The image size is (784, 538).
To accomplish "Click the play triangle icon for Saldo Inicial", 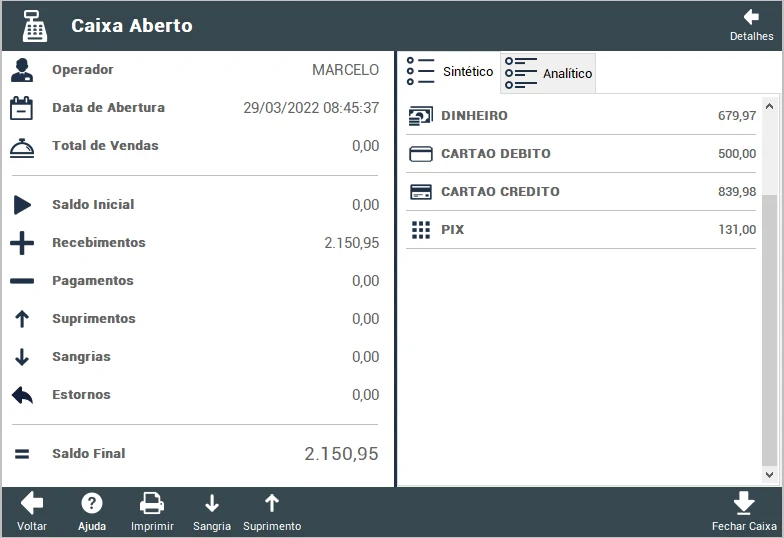I will coord(22,205).
